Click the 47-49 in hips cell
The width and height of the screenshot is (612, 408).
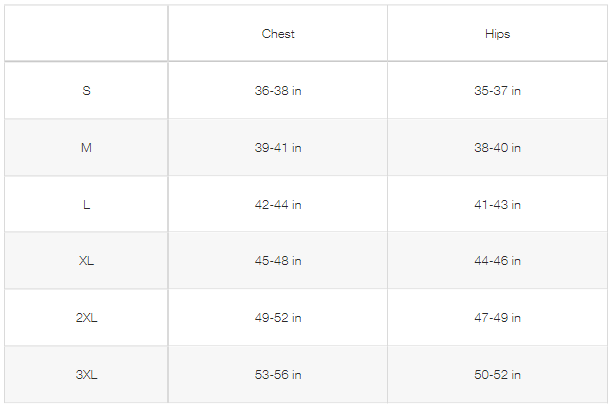[x=497, y=318]
